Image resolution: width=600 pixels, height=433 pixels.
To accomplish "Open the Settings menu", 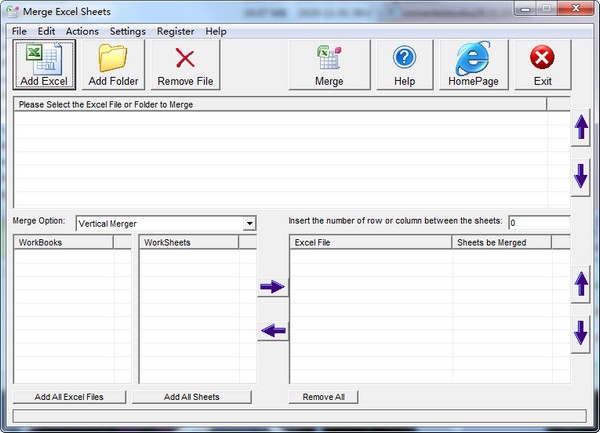I will [x=127, y=31].
